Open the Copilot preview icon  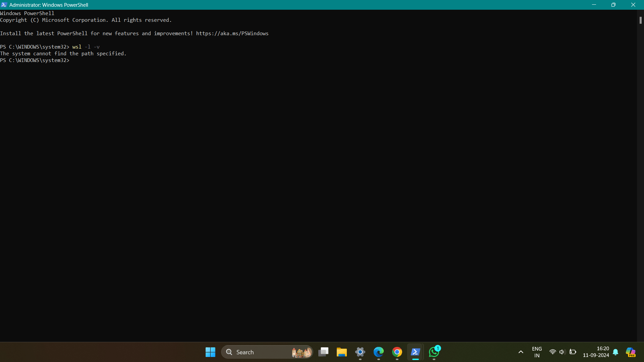click(x=631, y=352)
